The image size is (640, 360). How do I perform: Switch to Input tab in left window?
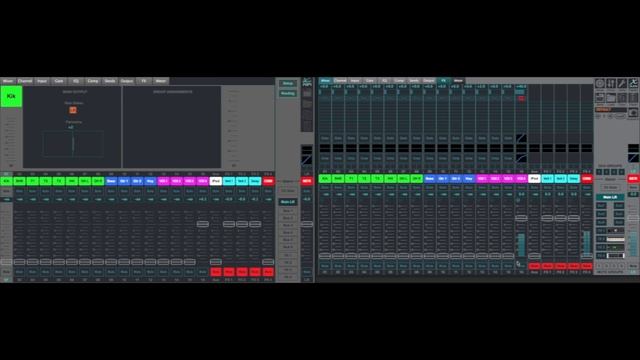point(42,81)
